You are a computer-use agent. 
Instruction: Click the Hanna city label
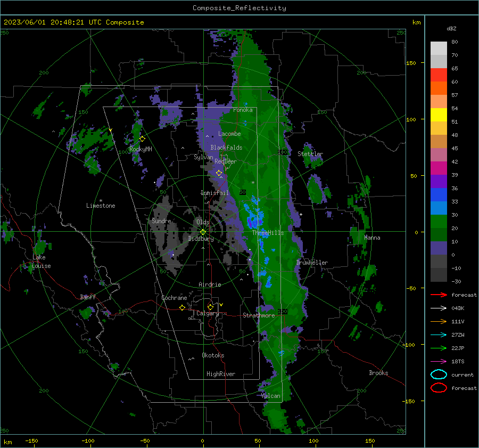(372, 238)
